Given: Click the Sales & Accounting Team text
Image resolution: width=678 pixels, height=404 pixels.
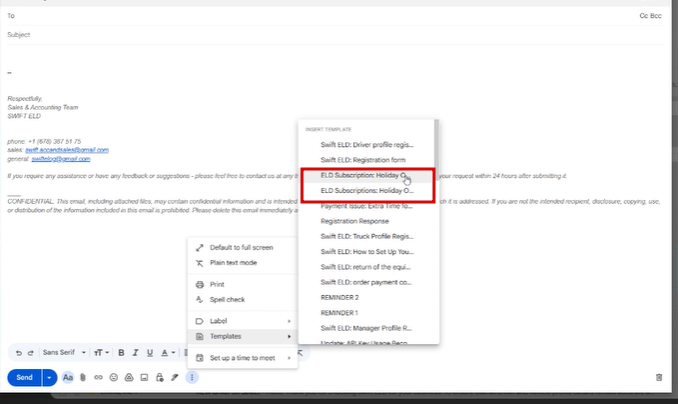Looking at the screenshot, I should coord(43,107).
